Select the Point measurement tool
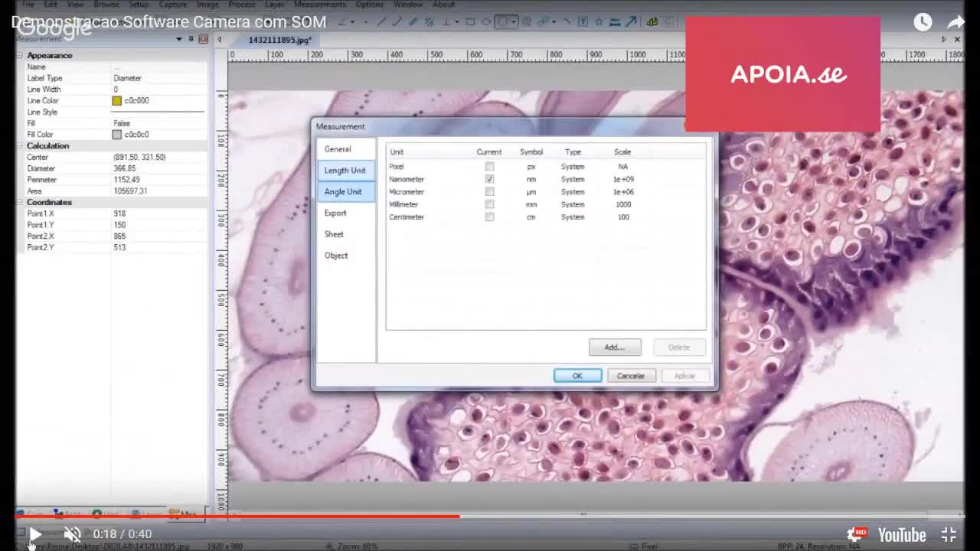Viewport: 980px width, 551px height. (x=366, y=22)
